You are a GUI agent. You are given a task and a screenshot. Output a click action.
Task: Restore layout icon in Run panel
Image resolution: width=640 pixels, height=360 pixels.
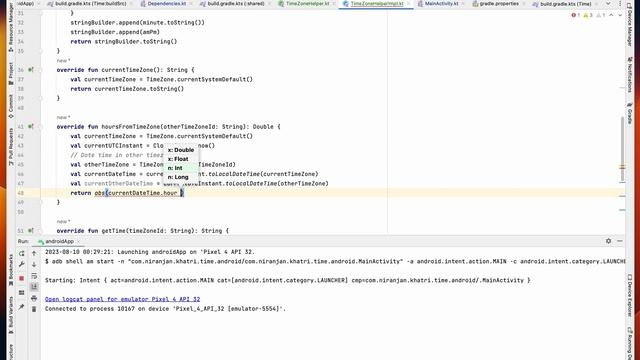tap(22, 293)
